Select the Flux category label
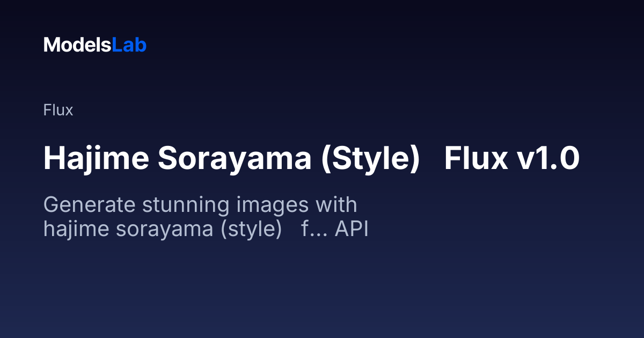The image size is (644, 338). point(58,111)
